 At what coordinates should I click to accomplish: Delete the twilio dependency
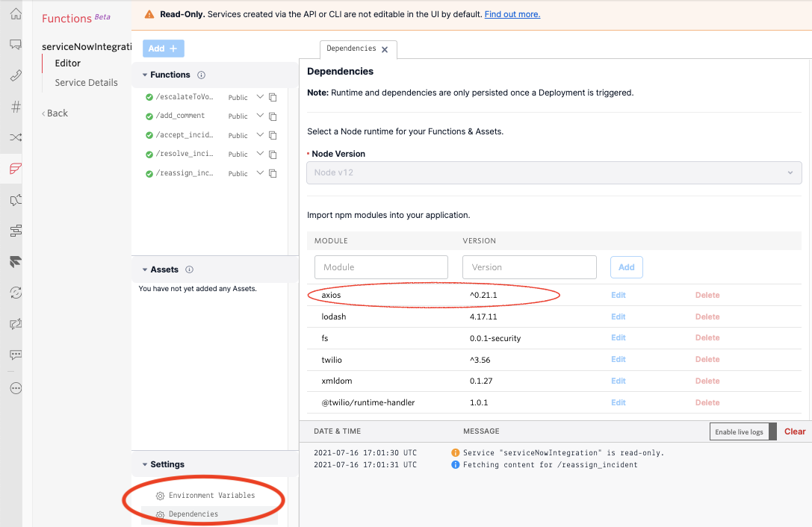click(707, 359)
